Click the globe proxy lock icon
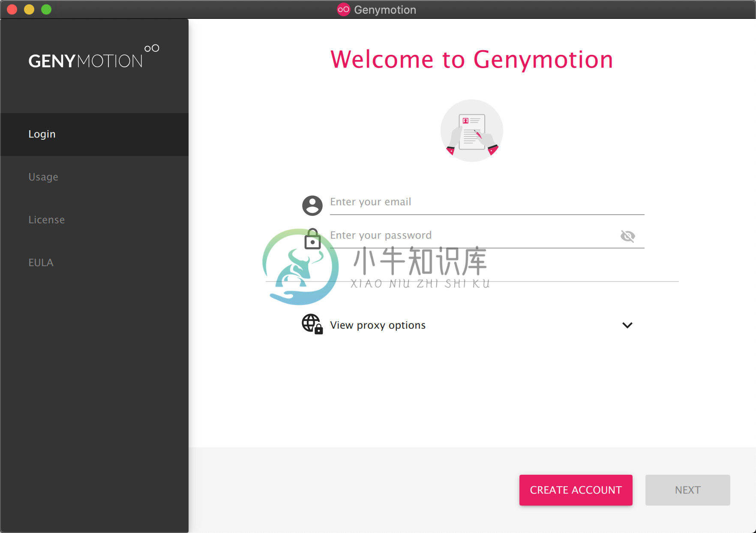756x533 pixels. (x=312, y=324)
